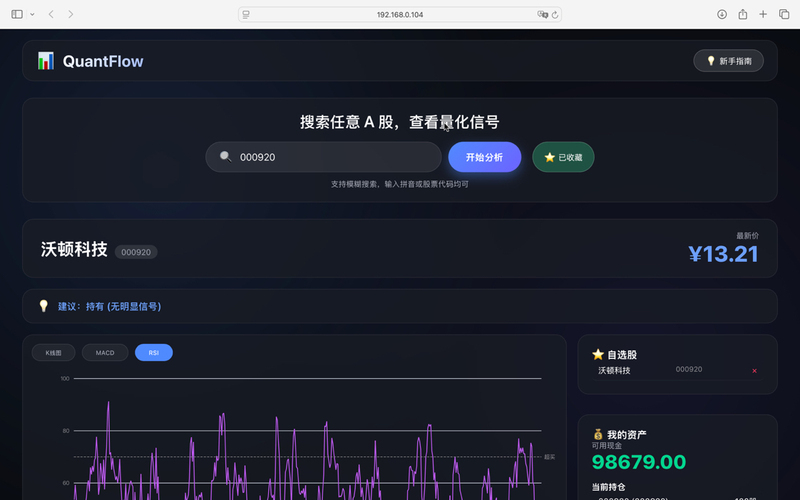Click the 沃顿科技 stock name heading

[74, 249]
